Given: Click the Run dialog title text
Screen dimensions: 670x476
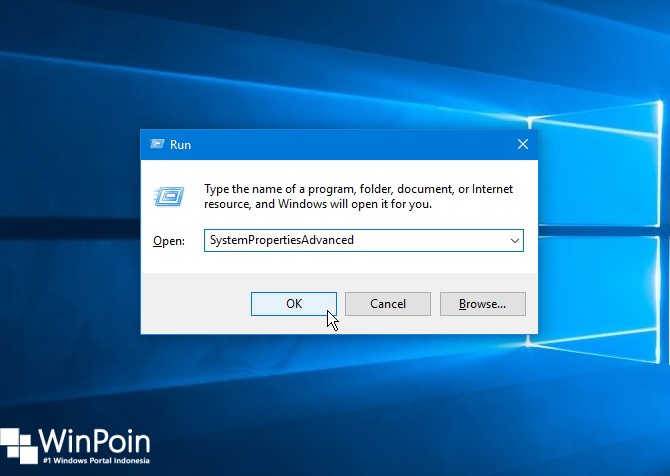Looking at the screenshot, I should 180,145.
